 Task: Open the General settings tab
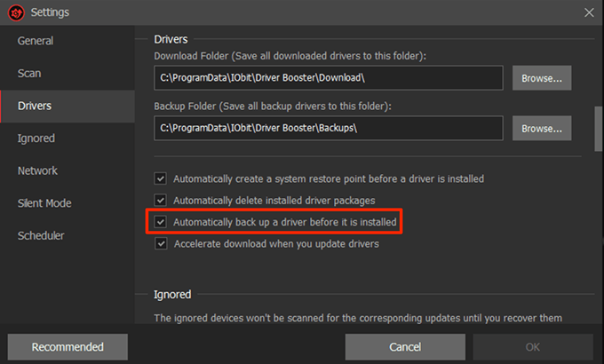point(36,41)
